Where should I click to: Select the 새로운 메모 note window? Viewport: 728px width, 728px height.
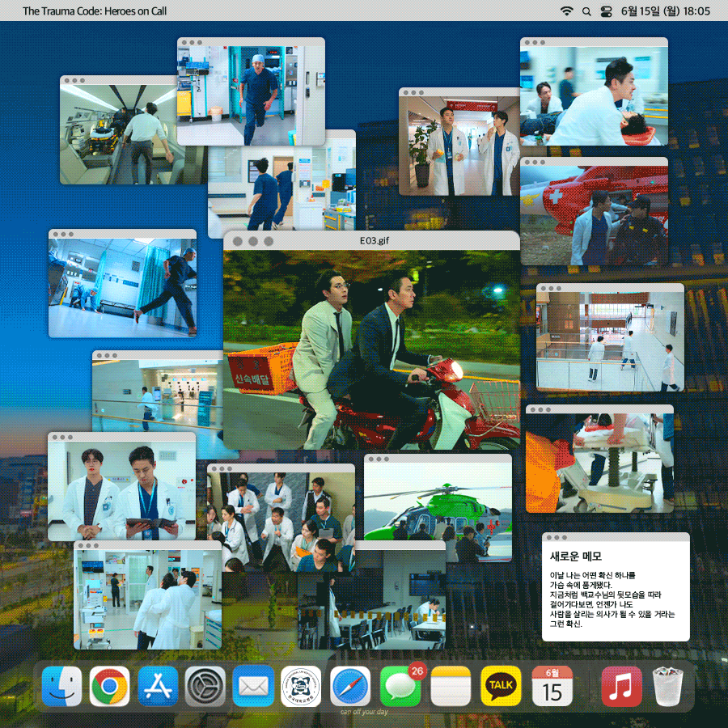tap(615, 590)
